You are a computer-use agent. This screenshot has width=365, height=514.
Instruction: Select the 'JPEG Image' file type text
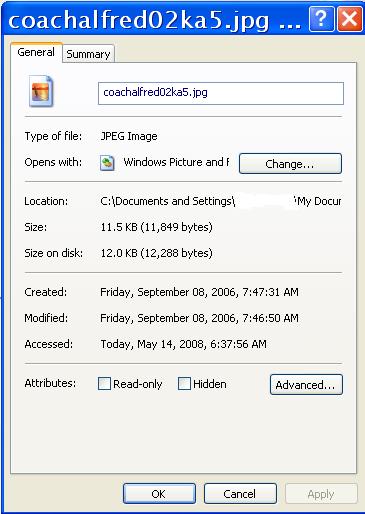[x=129, y=136]
